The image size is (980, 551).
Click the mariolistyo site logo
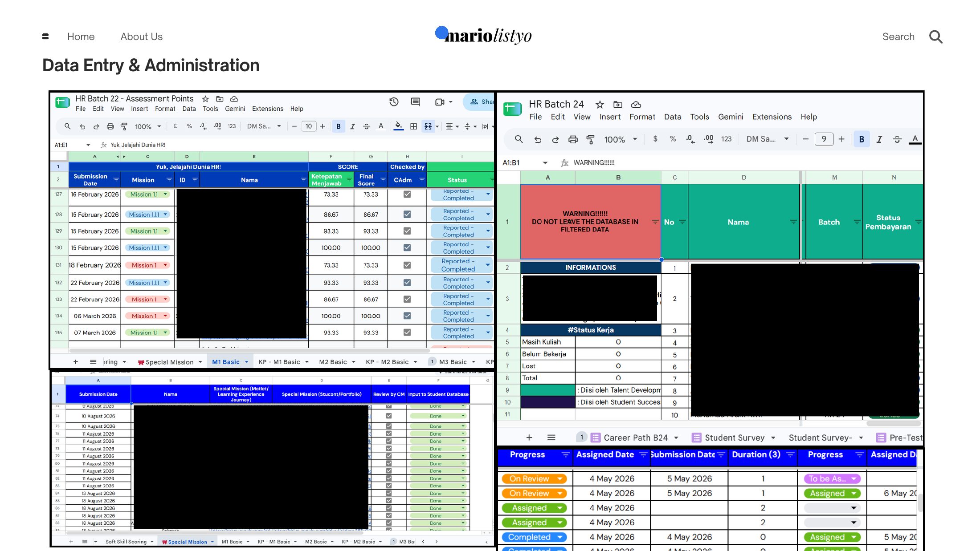pos(484,35)
